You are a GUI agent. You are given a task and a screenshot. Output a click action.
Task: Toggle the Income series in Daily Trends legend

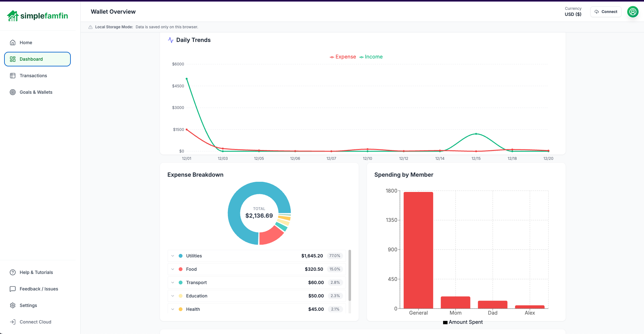371,57
